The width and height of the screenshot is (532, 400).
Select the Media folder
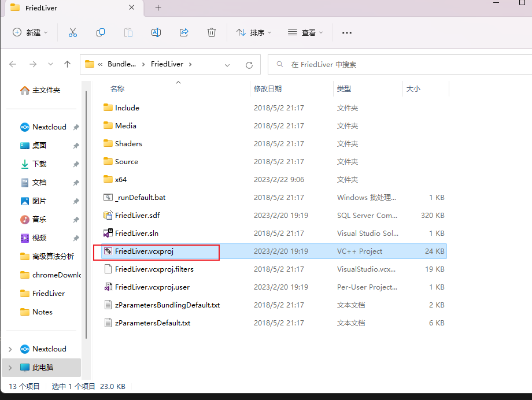click(274, 126)
